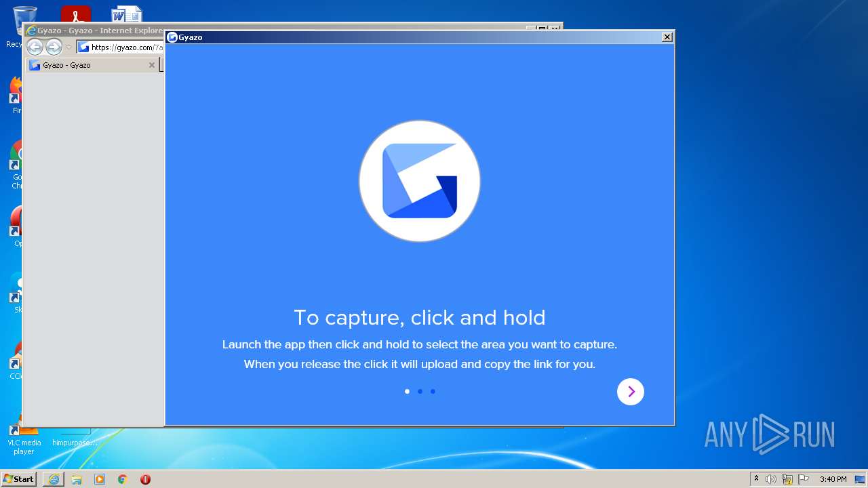Close the Gyazo onboarding window
This screenshot has width=868, height=488.
tap(667, 37)
